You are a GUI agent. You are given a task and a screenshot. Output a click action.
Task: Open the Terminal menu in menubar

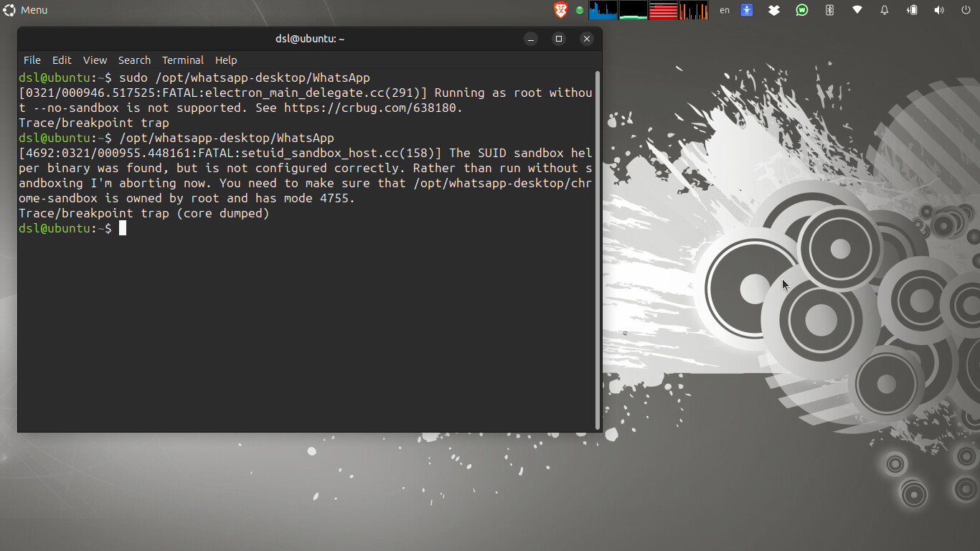point(183,60)
